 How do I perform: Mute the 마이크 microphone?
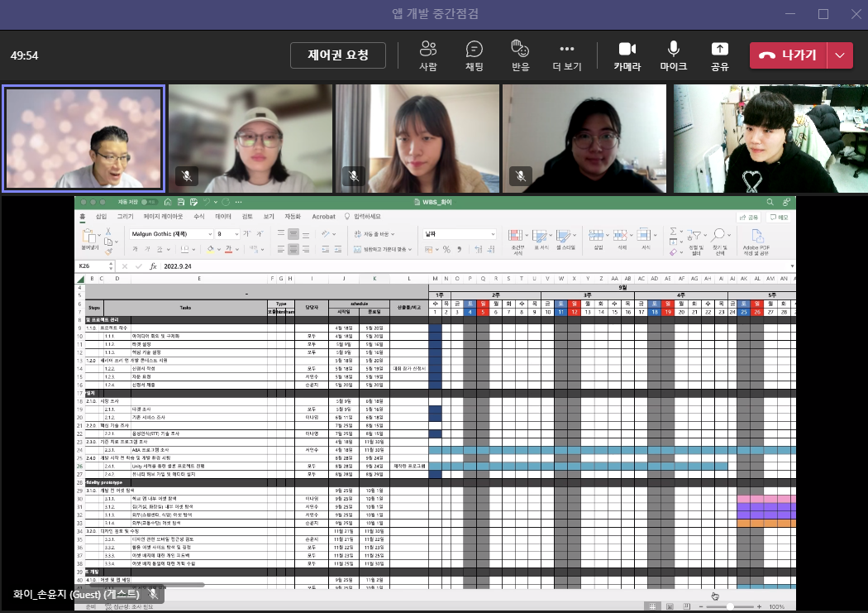(673, 55)
